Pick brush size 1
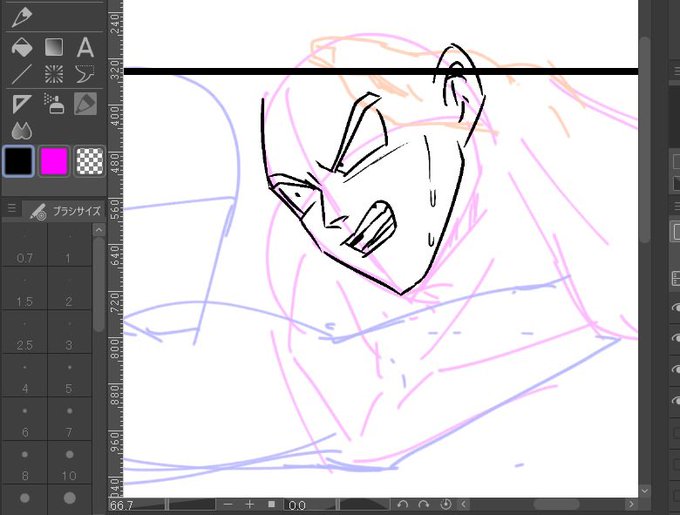Image resolution: width=680 pixels, height=515 pixels. point(69,245)
